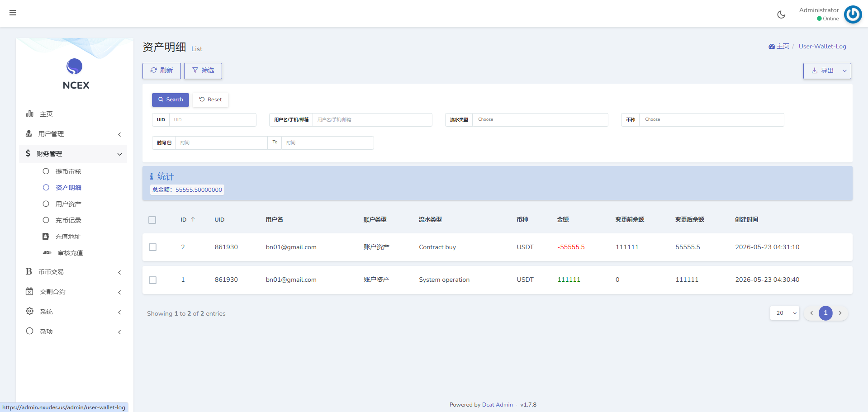The width and height of the screenshot is (868, 412).
Task: Click the 财务管理 dollar icon
Action: [x=28, y=153]
